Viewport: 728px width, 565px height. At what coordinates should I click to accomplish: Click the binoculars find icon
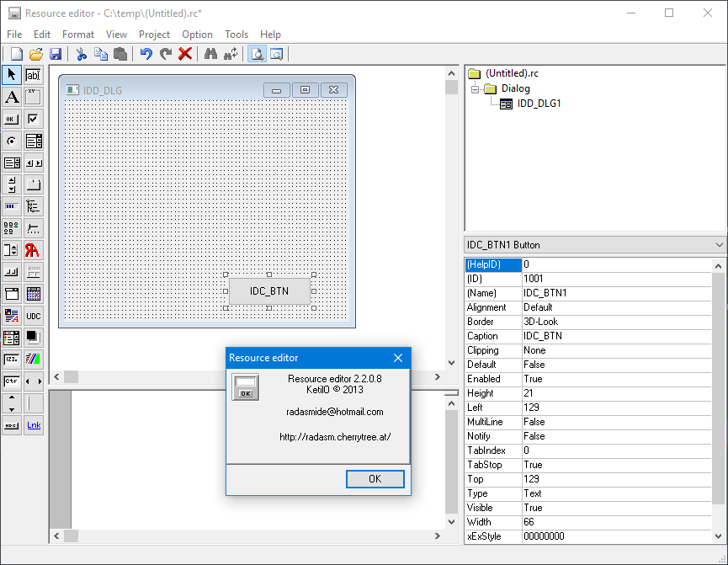[x=210, y=54]
